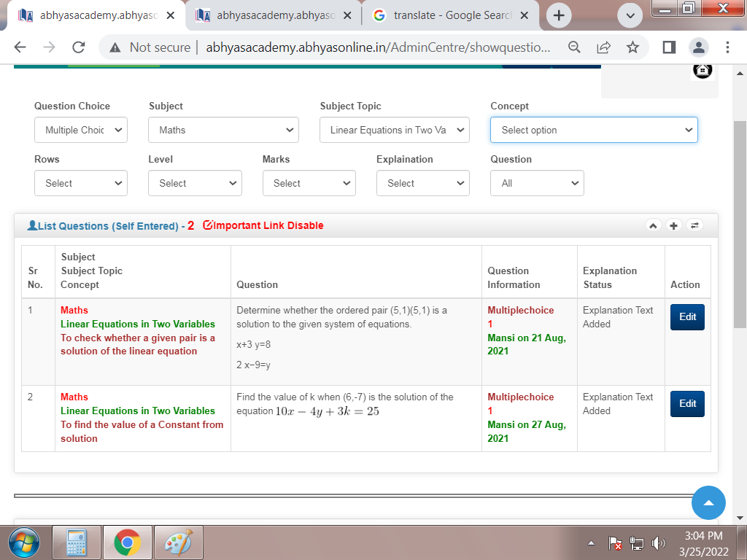Screen dimensions: 747x560
Task: Open Paint from the Windows taskbar
Action: 177,542
